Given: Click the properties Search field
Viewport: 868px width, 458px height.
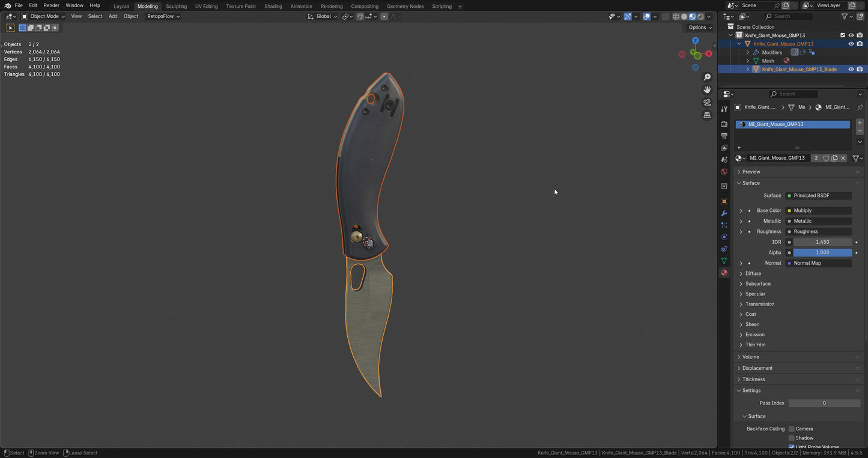Looking at the screenshot, I should [x=793, y=94].
